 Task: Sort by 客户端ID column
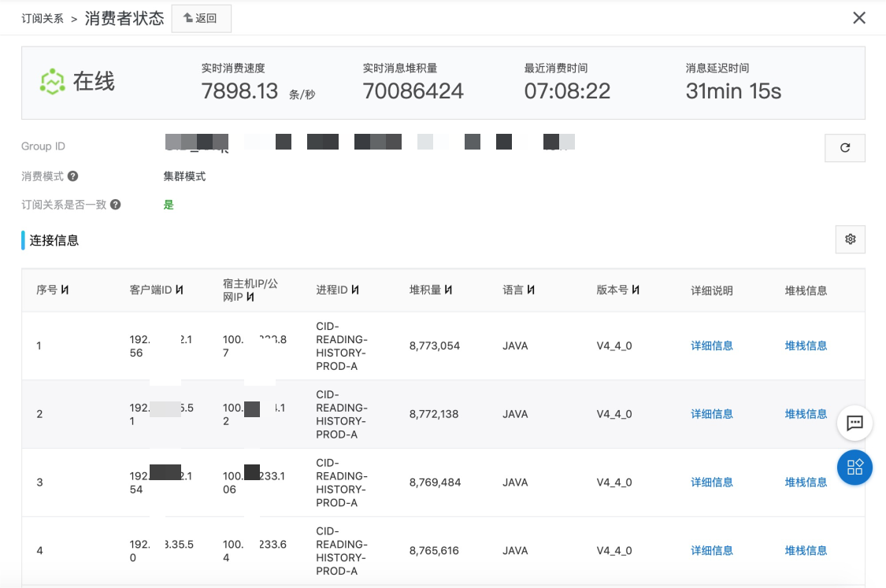[179, 290]
